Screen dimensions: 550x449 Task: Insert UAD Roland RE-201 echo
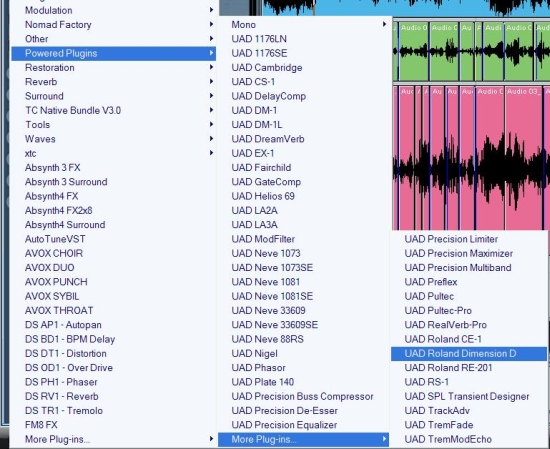click(x=469, y=368)
